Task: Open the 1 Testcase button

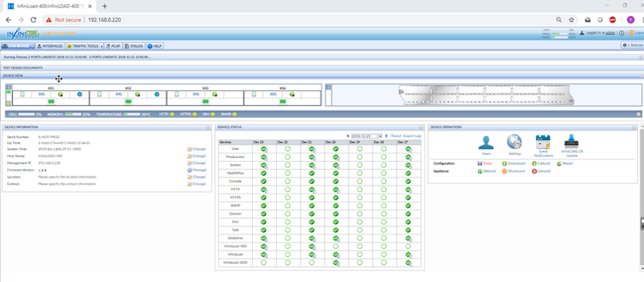Action: tap(632, 45)
